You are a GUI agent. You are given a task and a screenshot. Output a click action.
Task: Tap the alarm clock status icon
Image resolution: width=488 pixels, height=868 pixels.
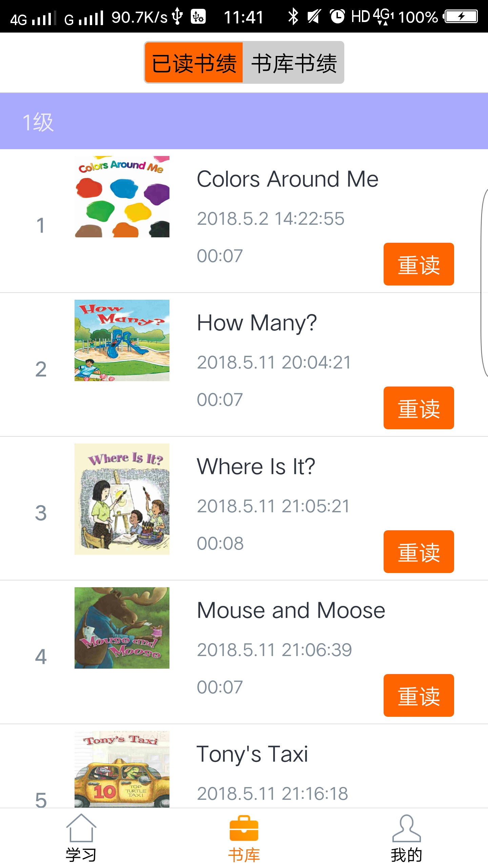click(x=337, y=16)
